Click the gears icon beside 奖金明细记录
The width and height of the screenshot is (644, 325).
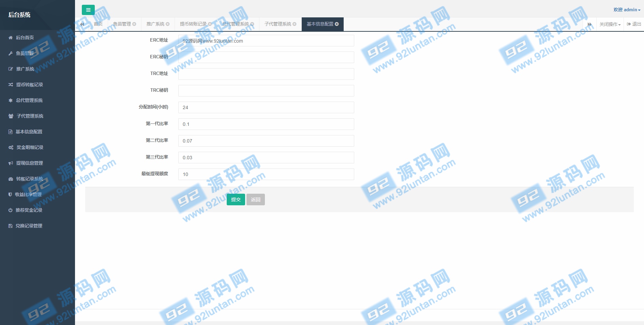(x=11, y=148)
